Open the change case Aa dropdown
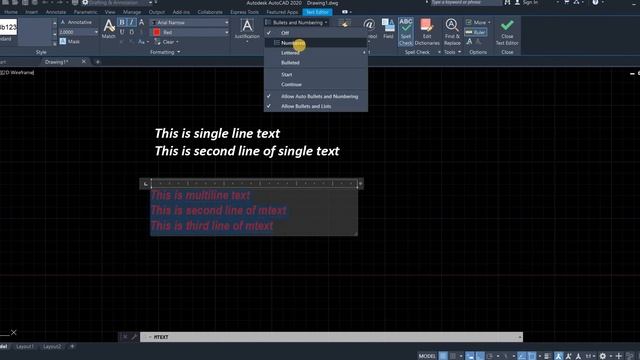The height and width of the screenshot is (360, 640). (x=142, y=42)
